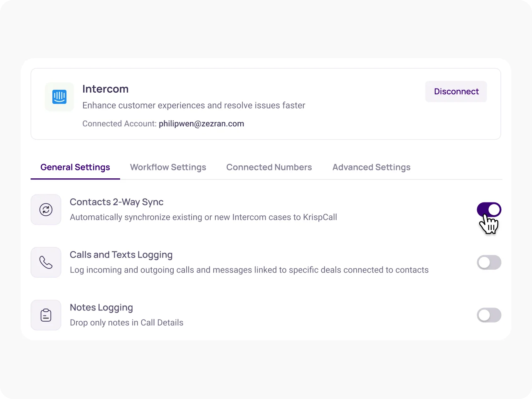Click the clipboard icon for Notes Logging

(46, 315)
